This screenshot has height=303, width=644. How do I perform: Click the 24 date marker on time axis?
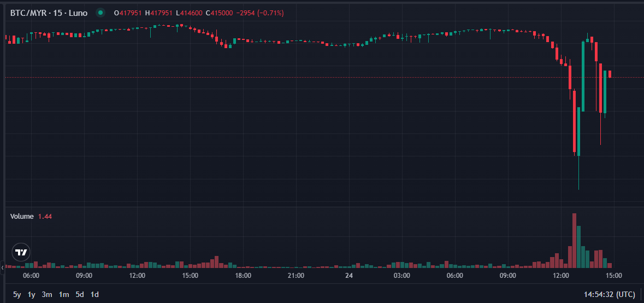click(x=349, y=276)
